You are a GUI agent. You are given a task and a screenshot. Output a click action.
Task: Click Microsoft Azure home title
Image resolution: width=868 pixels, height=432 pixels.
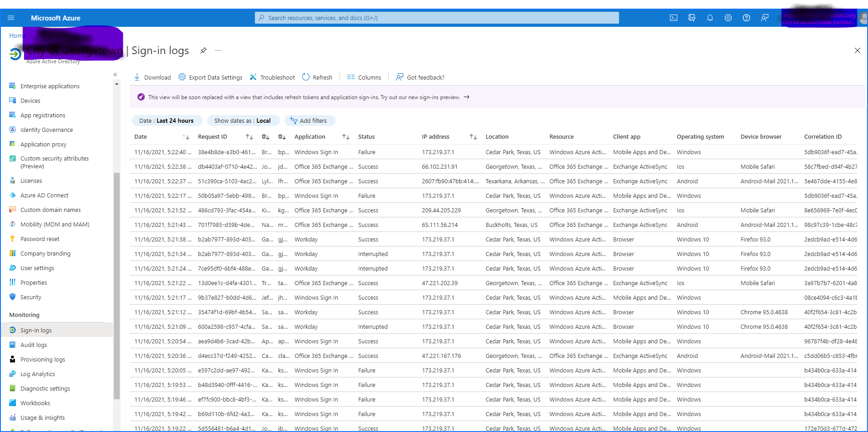[56, 18]
